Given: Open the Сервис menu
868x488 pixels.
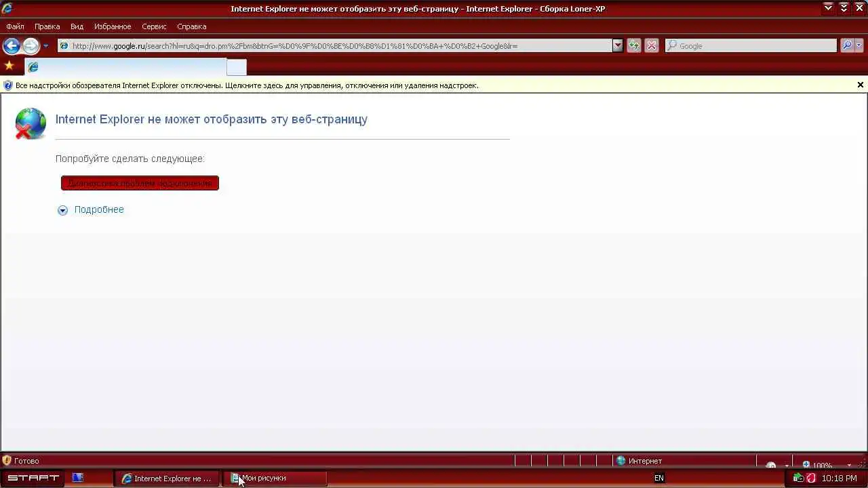Looking at the screenshot, I should pyautogui.click(x=154, y=26).
